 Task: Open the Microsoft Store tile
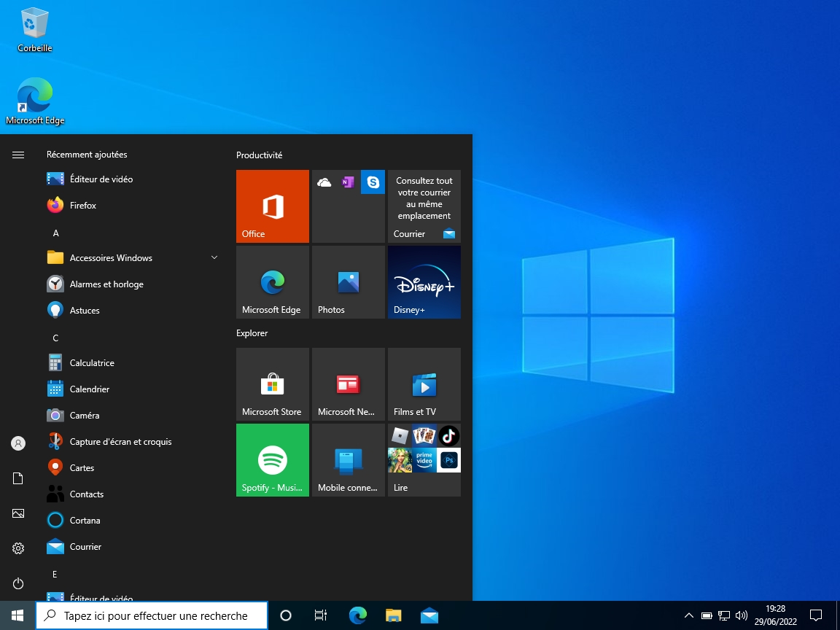[272, 384]
